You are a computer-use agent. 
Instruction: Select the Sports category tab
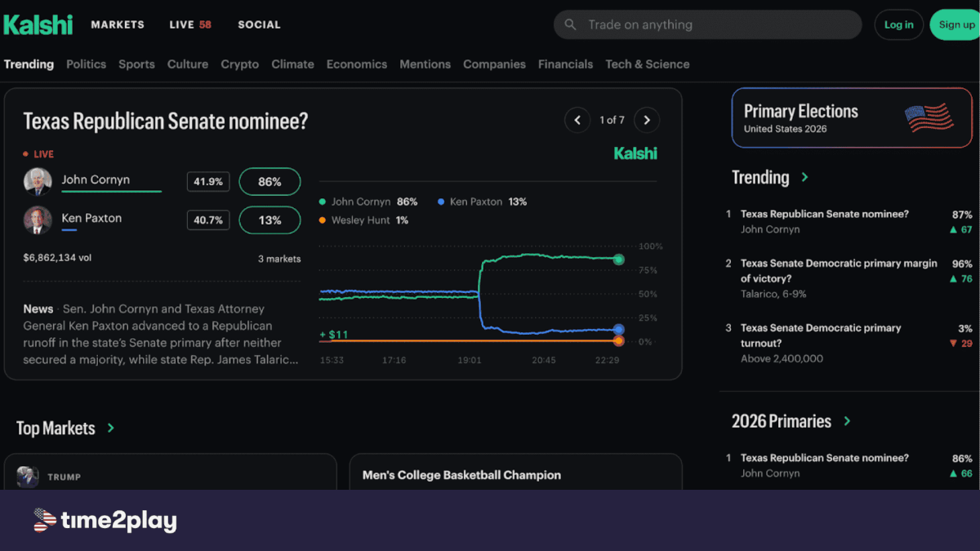136,64
